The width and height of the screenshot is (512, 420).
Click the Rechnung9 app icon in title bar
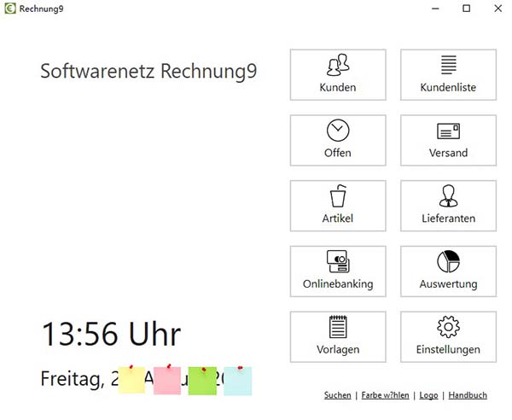pyautogui.click(x=9, y=9)
